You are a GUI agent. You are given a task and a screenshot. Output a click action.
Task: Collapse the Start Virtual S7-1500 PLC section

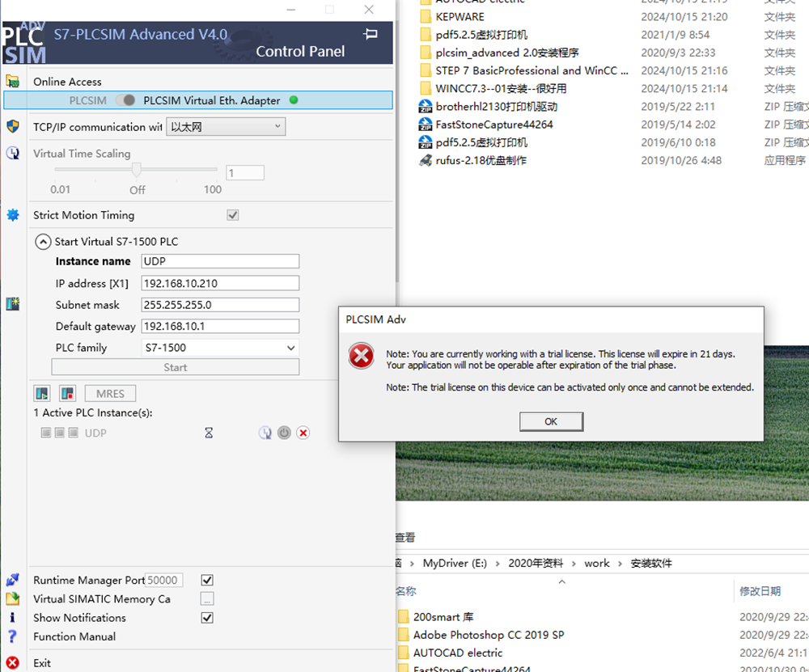[x=42, y=242]
